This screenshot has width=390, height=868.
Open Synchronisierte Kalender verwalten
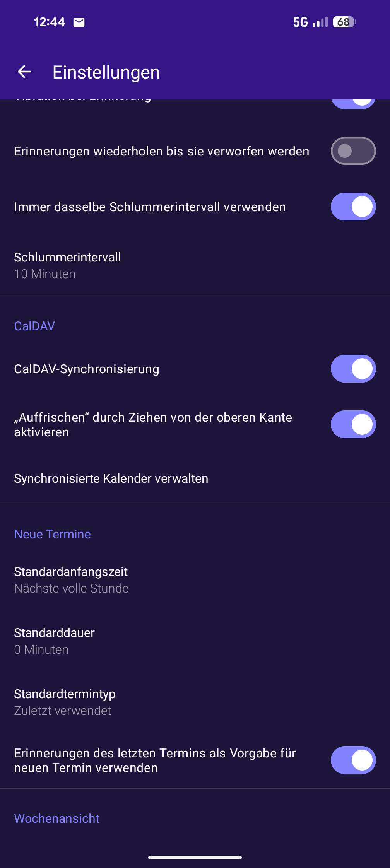pos(111,478)
